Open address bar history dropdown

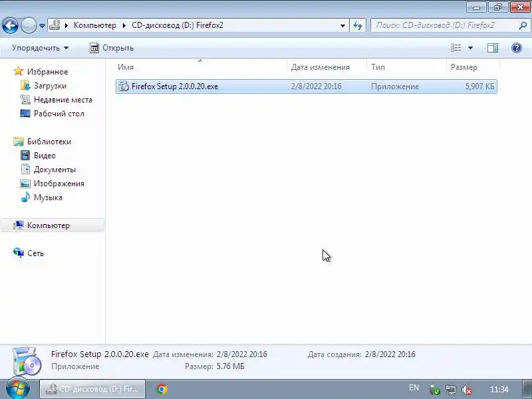tap(342, 26)
